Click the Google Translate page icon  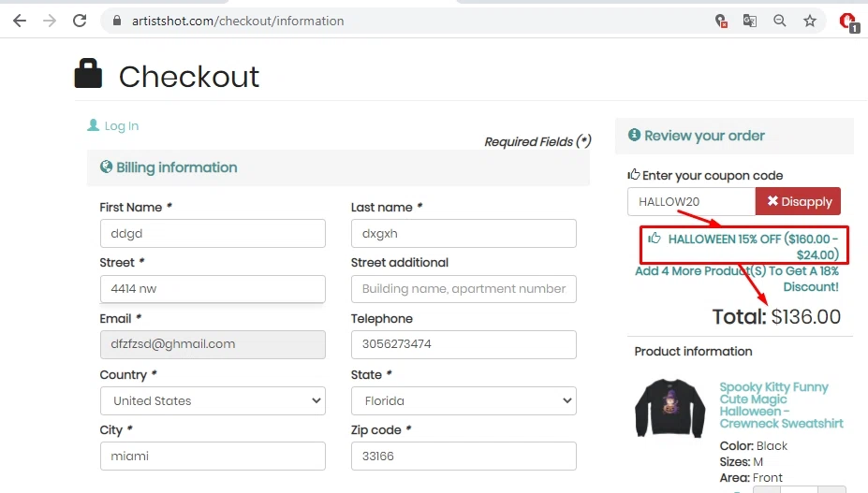pyautogui.click(x=750, y=21)
